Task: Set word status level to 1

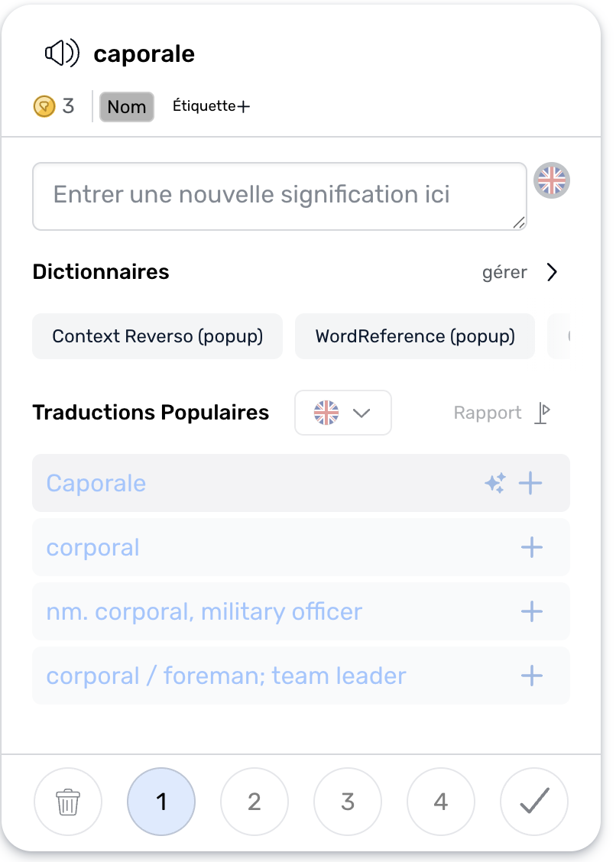Action: (x=161, y=802)
